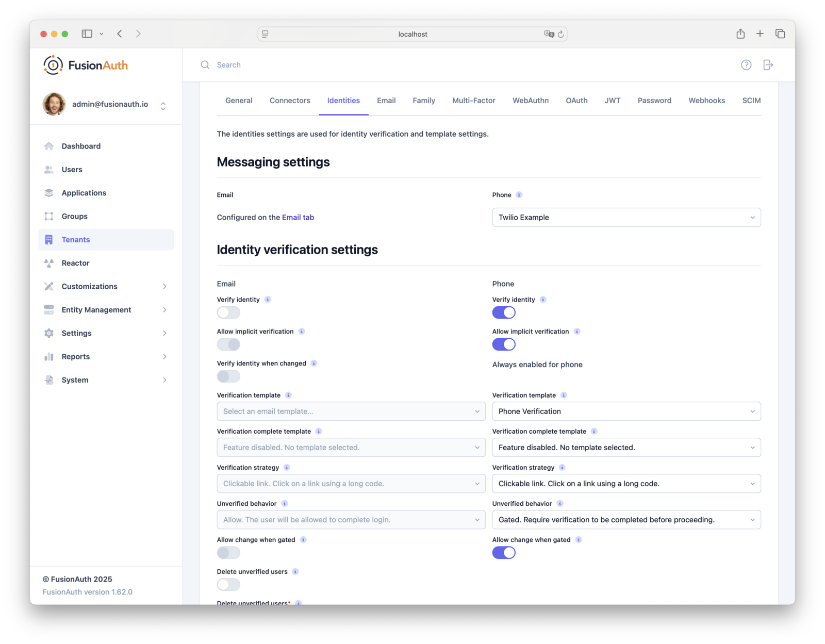The image size is (825, 644).
Task: Toggle Delete unverified users switch
Action: coord(228,585)
